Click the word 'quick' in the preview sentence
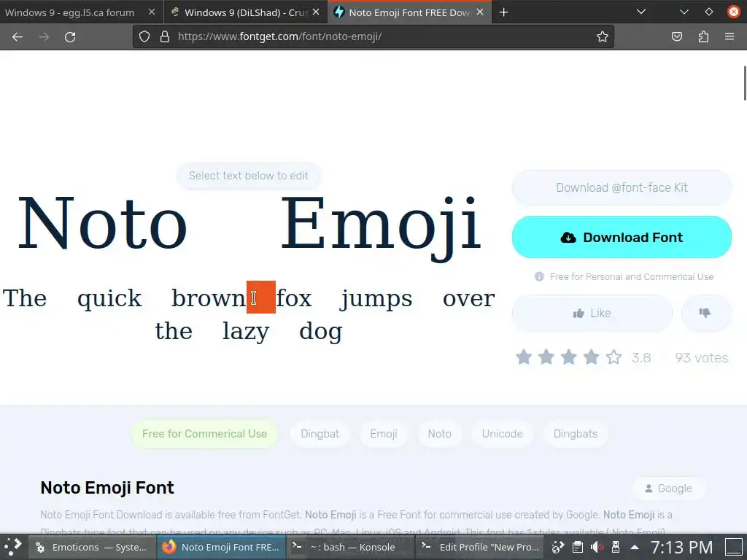Screen dimensions: 747x560 (109, 298)
